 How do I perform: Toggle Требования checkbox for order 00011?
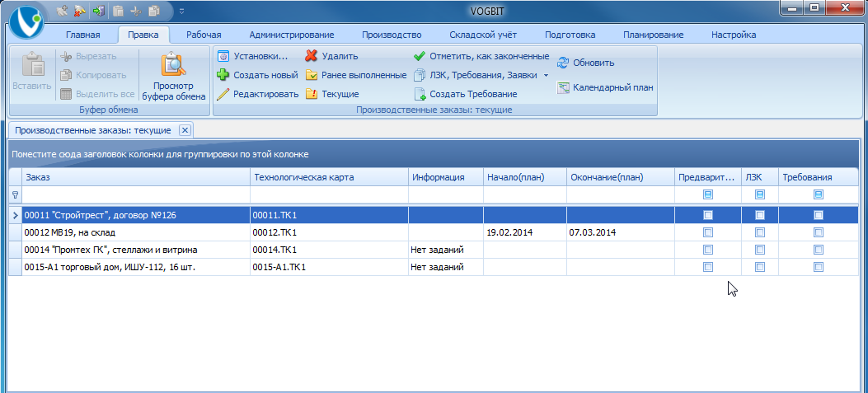coord(819,215)
